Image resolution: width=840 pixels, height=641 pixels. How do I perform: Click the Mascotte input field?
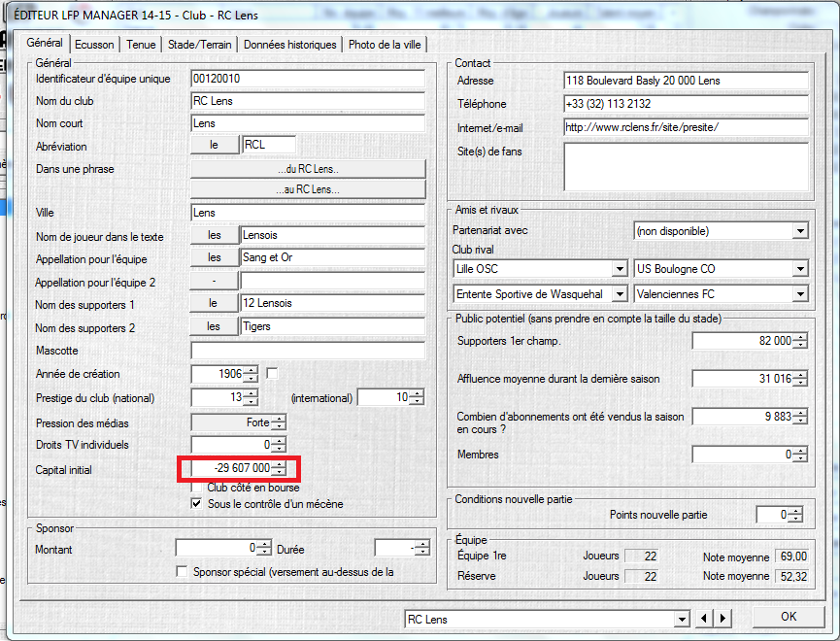[x=308, y=351]
